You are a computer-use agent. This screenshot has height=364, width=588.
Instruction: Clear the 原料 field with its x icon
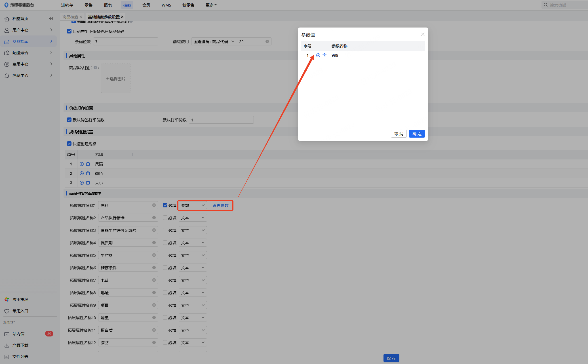[154, 205]
